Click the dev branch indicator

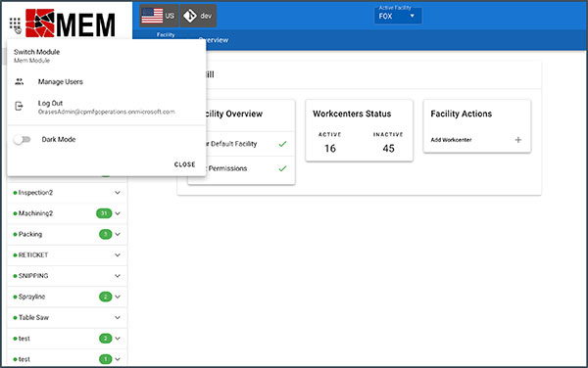(x=198, y=16)
